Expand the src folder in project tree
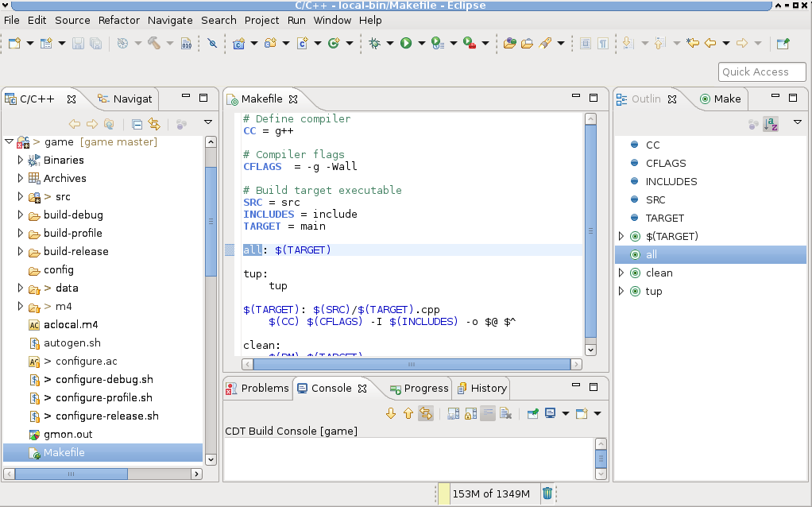Screen dimensions: 812x507 (21, 196)
